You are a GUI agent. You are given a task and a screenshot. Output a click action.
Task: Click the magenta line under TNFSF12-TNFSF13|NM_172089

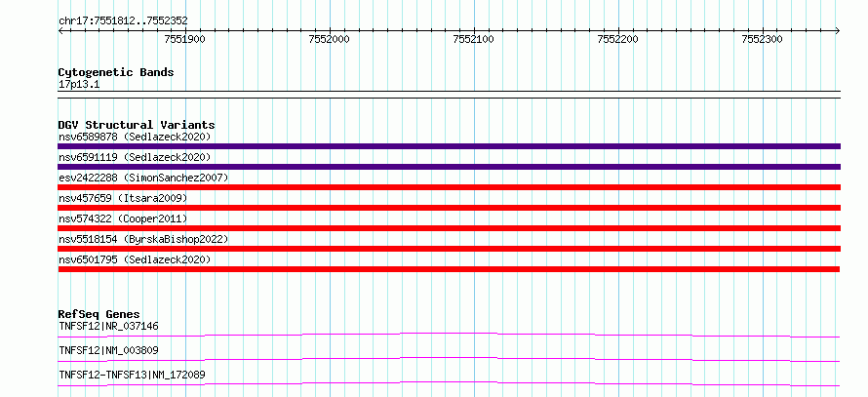(x=449, y=383)
